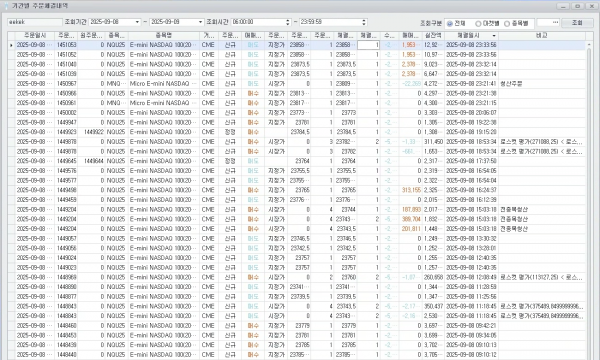
Task: Select the middle 조회구분 radio option
Action: click(x=478, y=23)
